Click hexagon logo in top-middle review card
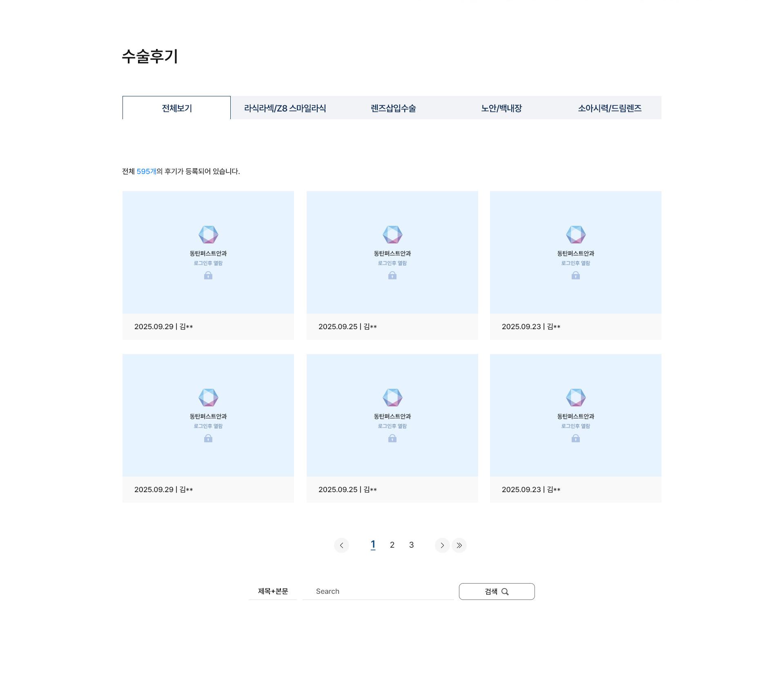 point(392,234)
